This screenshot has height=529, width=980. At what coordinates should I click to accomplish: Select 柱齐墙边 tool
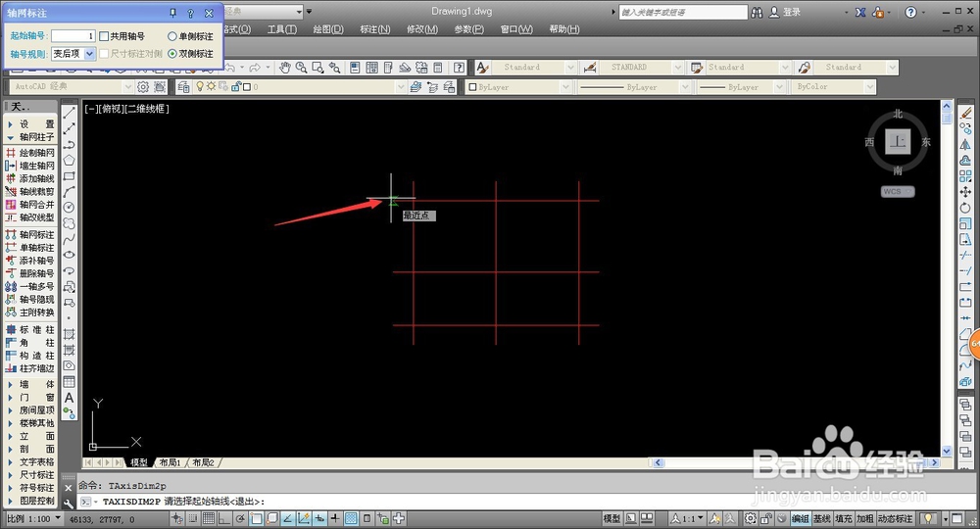coord(30,368)
